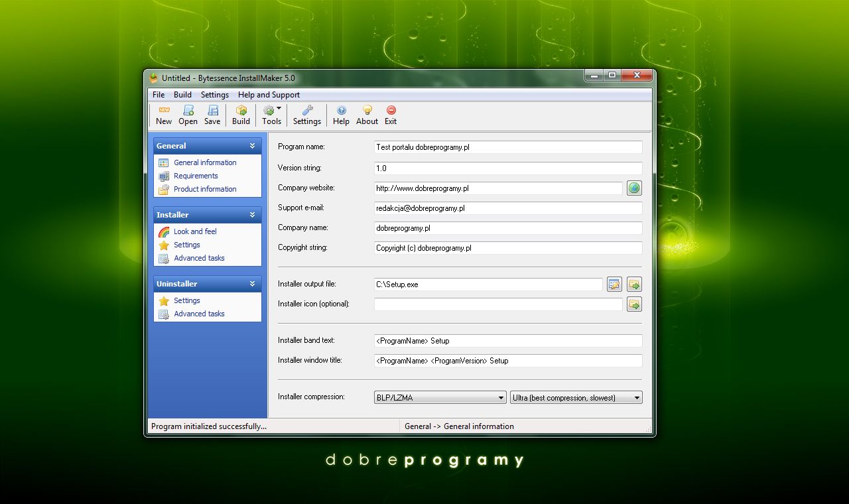
Task: Click the Save toolbar icon
Action: coord(212,110)
